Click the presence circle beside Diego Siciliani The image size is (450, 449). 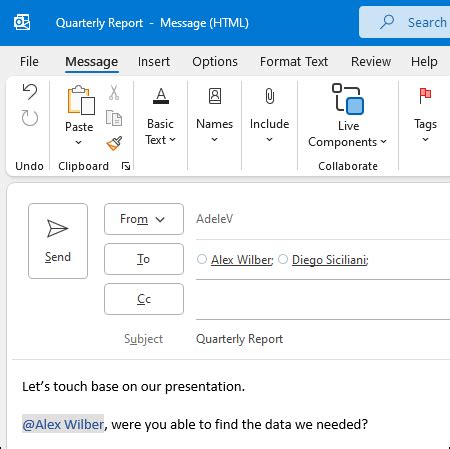pos(283,259)
